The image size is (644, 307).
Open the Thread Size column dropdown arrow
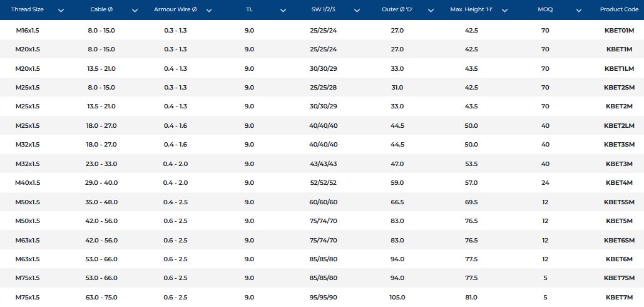coord(61,11)
